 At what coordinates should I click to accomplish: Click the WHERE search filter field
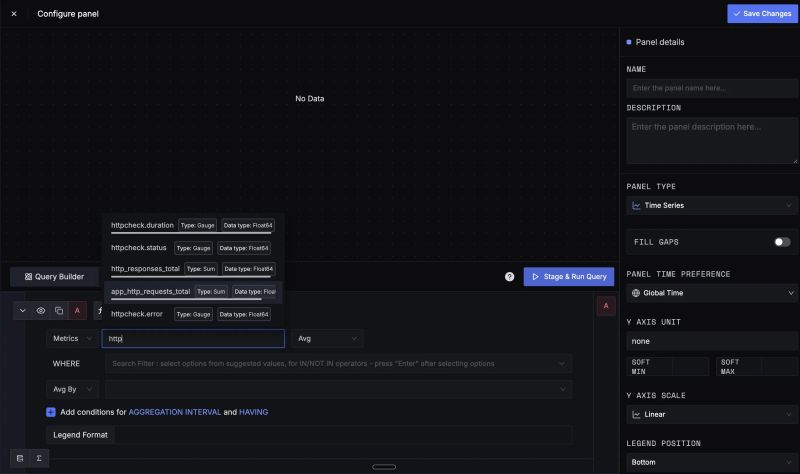[x=338, y=364]
